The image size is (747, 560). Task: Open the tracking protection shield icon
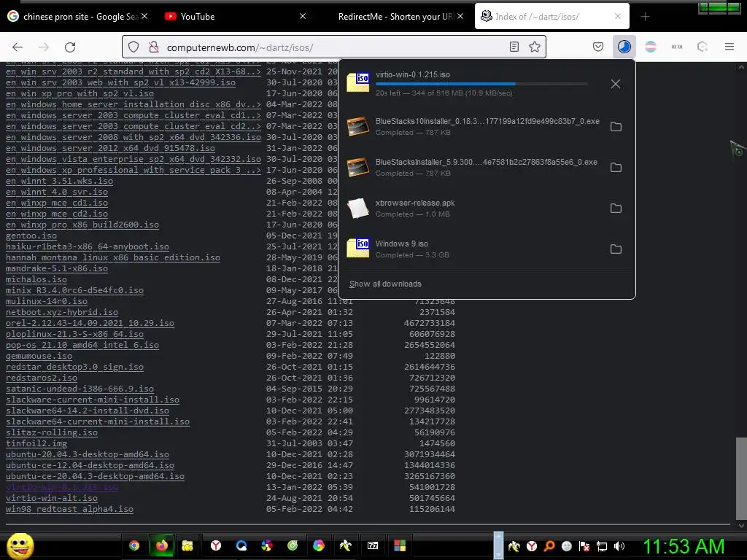pos(133,47)
